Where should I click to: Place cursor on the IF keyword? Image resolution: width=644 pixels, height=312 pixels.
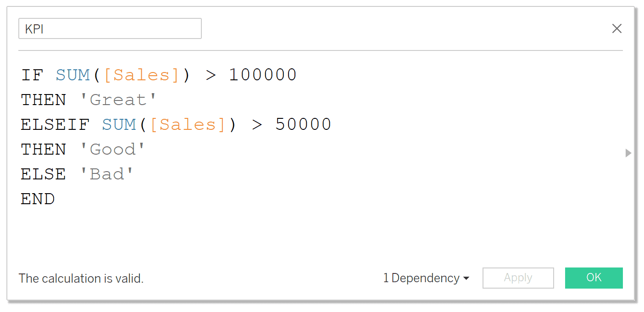pos(32,75)
